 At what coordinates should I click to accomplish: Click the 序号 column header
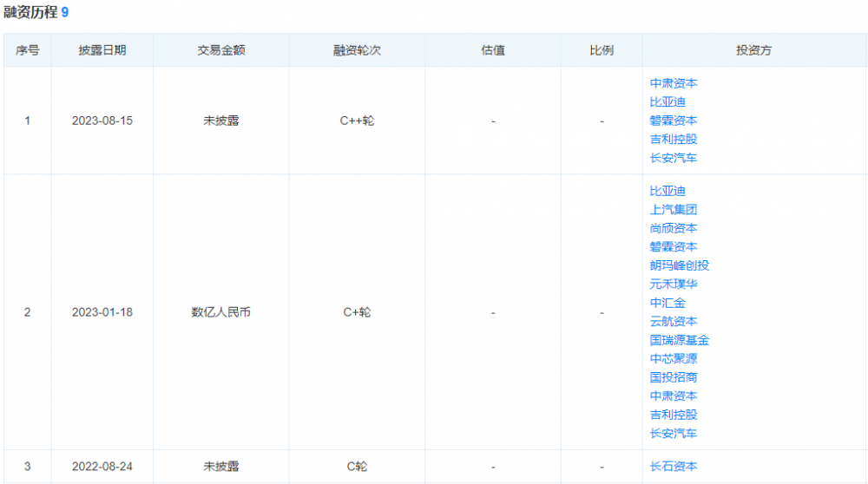(x=27, y=50)
